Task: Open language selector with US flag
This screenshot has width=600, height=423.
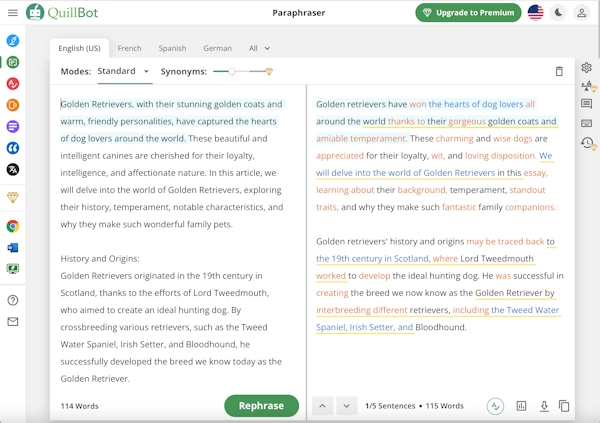Action: click(536, 13)
